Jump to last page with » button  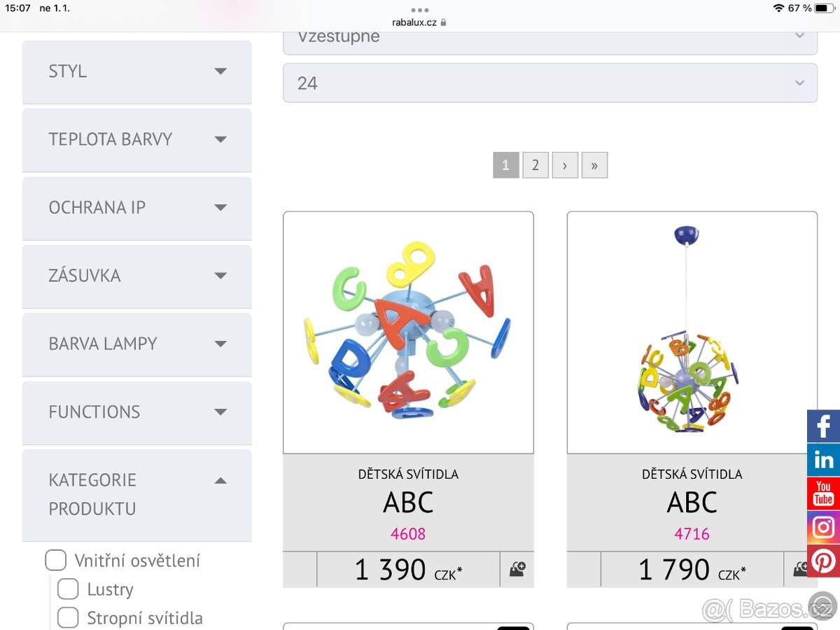coord(594,165)
